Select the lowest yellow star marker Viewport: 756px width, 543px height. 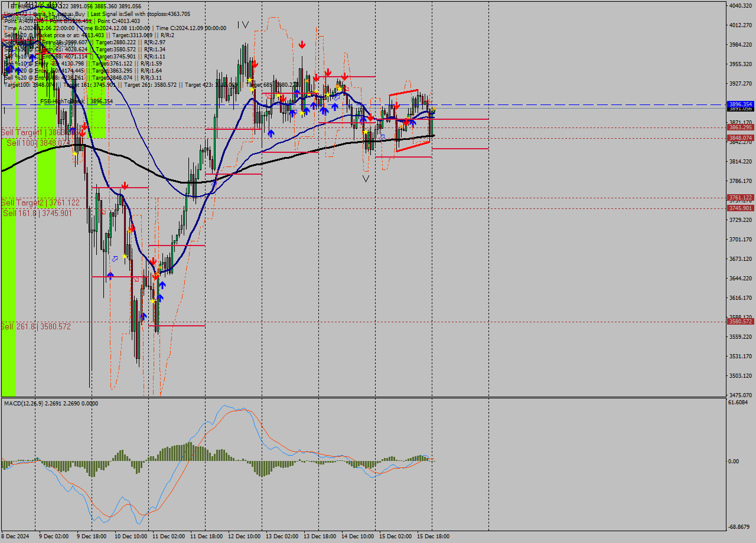click(153, 301)
